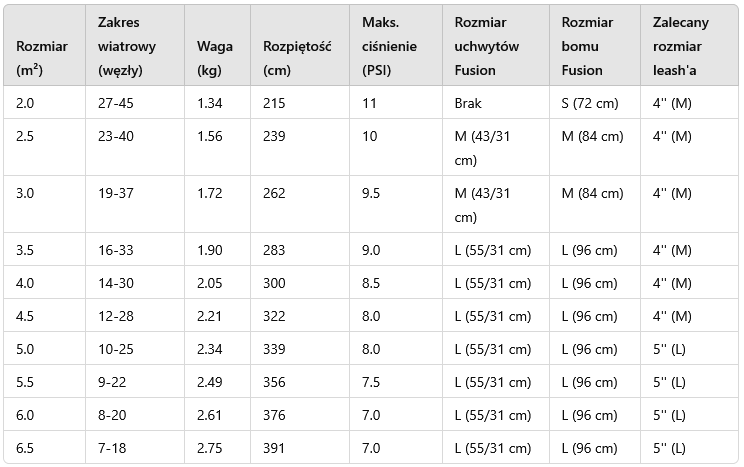Click the max pressure cell 9.0
744x467 pixels.
(x=370, y=250)
